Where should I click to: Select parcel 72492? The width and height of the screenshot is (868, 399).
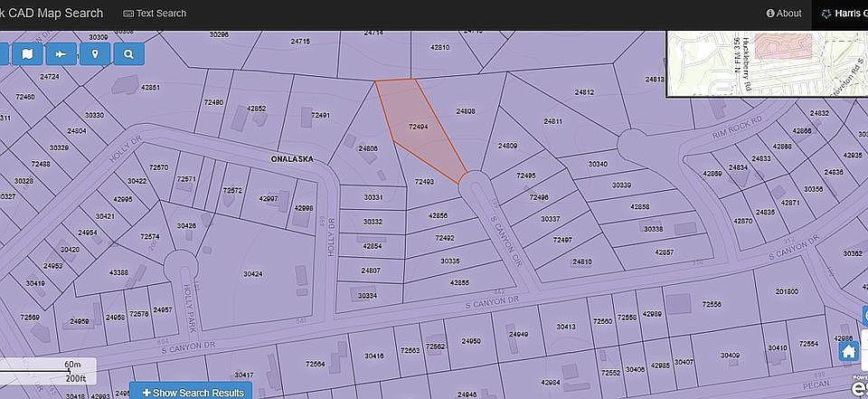pos(445,238)
